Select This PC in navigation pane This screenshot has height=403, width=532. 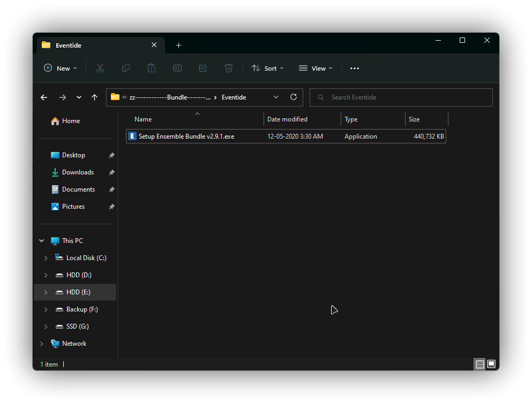coord(67,241)
